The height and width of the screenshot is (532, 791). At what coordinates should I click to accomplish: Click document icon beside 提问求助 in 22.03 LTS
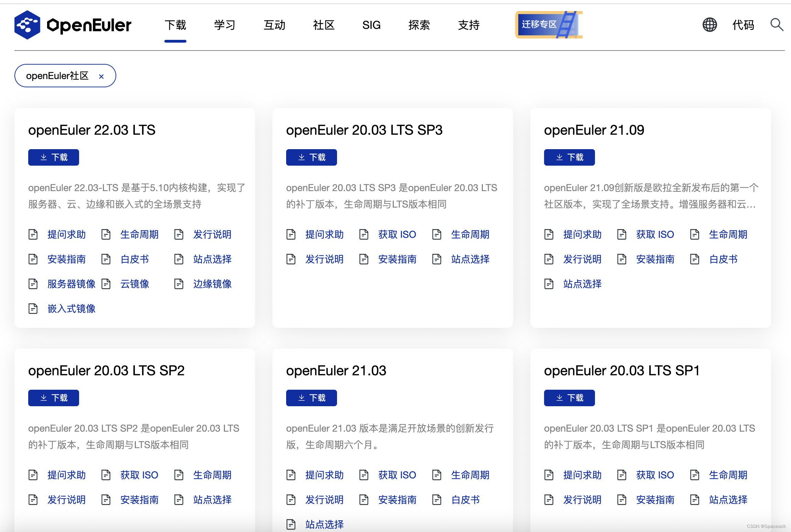[33, 234]
